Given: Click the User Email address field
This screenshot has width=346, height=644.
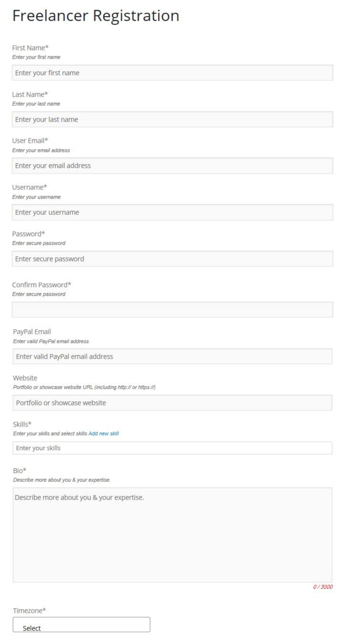Looking at the screenshot, I should click(172, 166).
